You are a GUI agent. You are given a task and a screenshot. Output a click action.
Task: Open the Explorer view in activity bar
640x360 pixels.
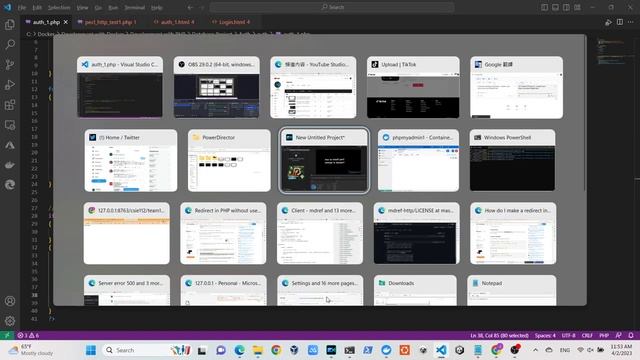(x=10, y=24)
